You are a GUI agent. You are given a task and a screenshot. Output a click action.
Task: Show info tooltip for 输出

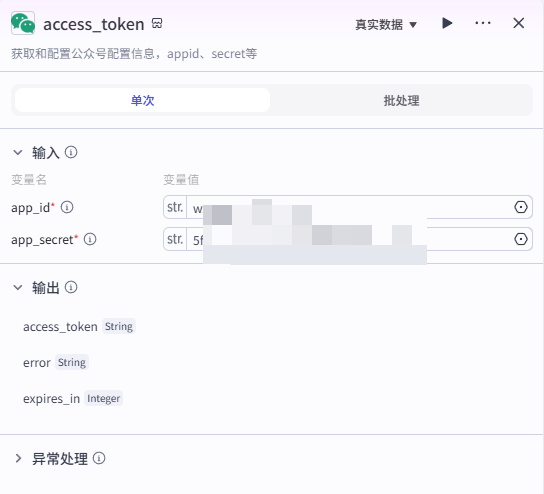pos(71,287)
